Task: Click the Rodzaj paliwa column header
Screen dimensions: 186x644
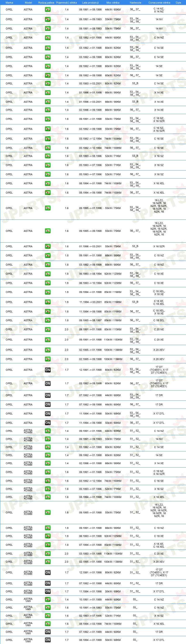Action: point(46,3)
